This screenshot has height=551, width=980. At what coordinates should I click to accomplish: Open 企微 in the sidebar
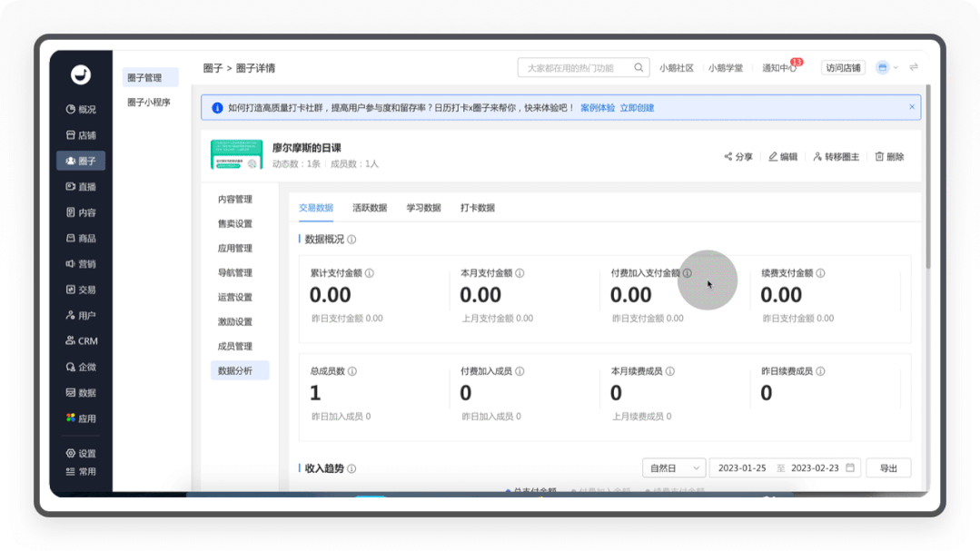pyautogui.click(x=81, y=367)
